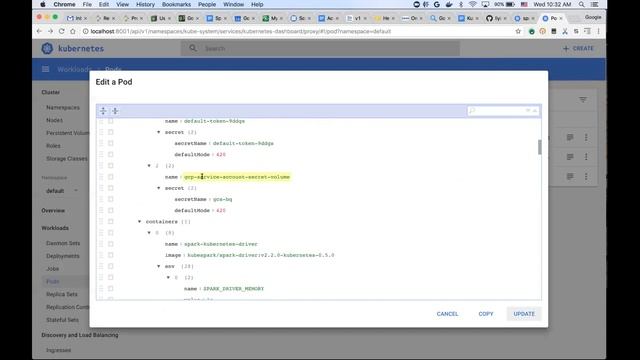Viewport: 640px width, 360px height.
Task: Collapse volume item 2 node
Action: click(x=149, y=166)
